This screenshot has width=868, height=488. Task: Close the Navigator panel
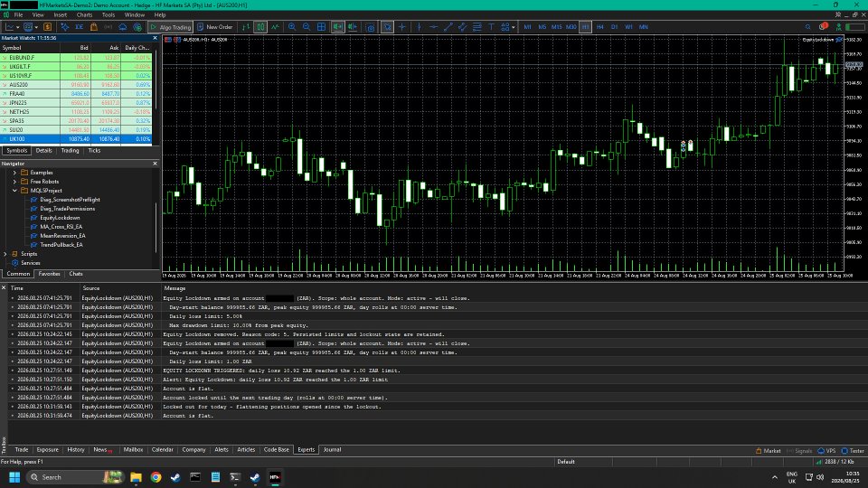point(155,164)
